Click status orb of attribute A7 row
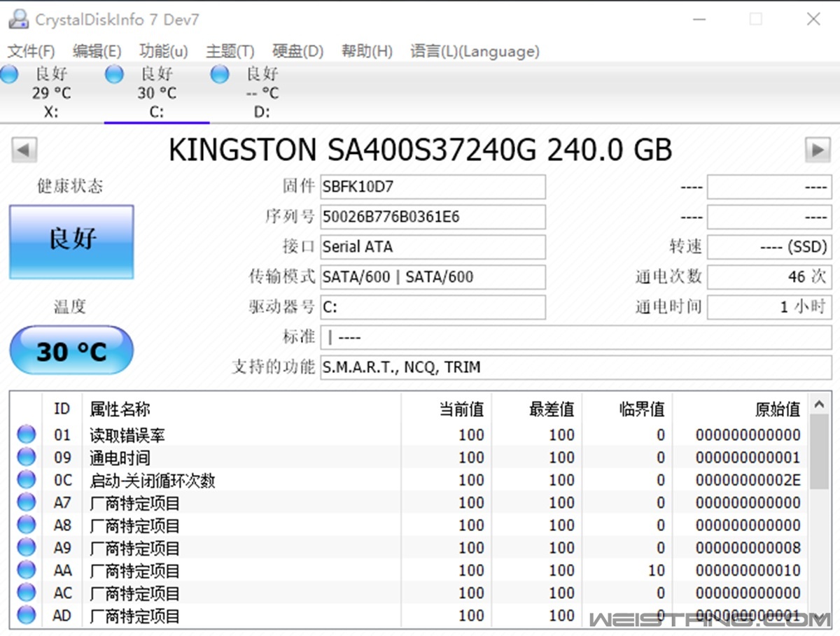Screen dimensions: 840x636 tap(27, 502)
